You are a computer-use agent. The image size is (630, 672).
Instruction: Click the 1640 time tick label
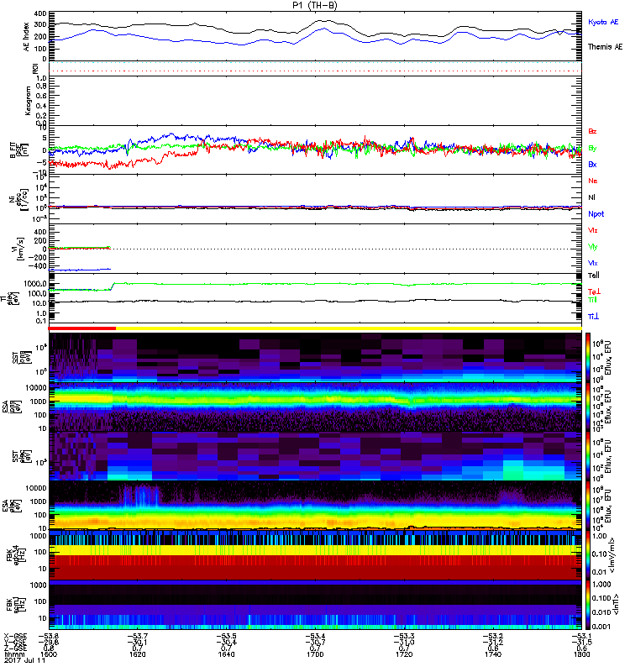(x=226, y=654)
